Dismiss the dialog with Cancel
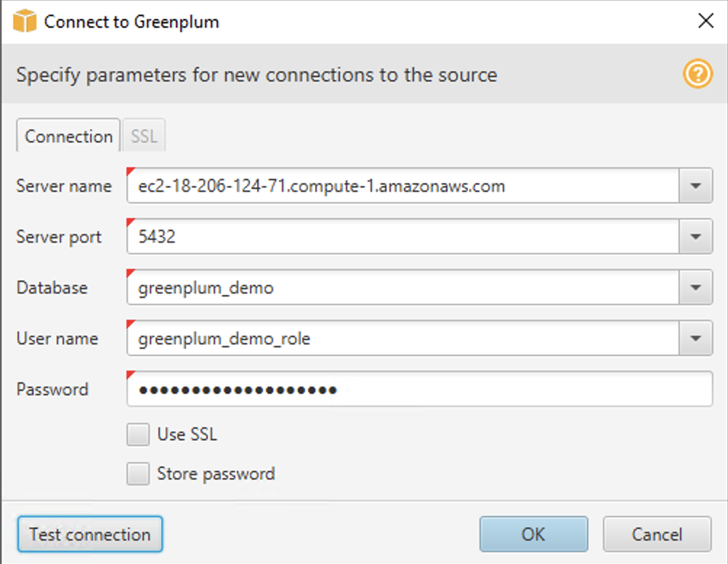This screenshot has height=564, width=728. pos(657,533)
